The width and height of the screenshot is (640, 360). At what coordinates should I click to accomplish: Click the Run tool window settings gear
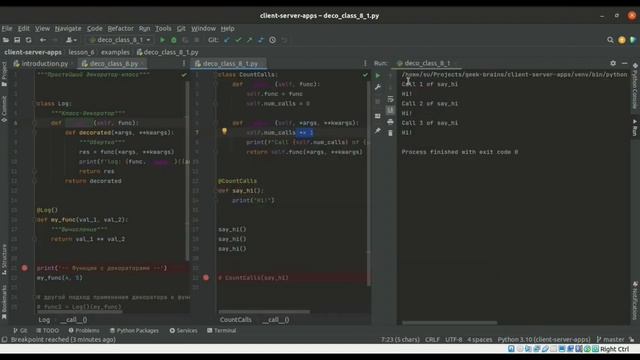[x=613, y=63]
